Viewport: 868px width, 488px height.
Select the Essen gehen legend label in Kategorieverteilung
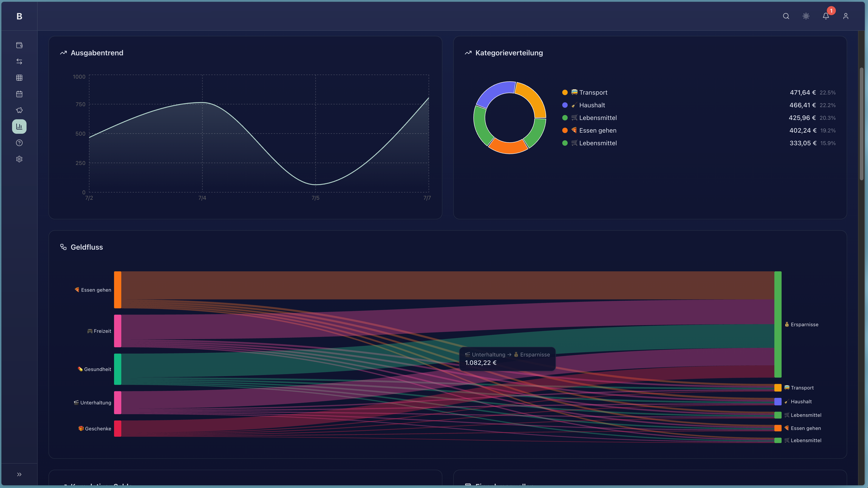pos(594,130)
